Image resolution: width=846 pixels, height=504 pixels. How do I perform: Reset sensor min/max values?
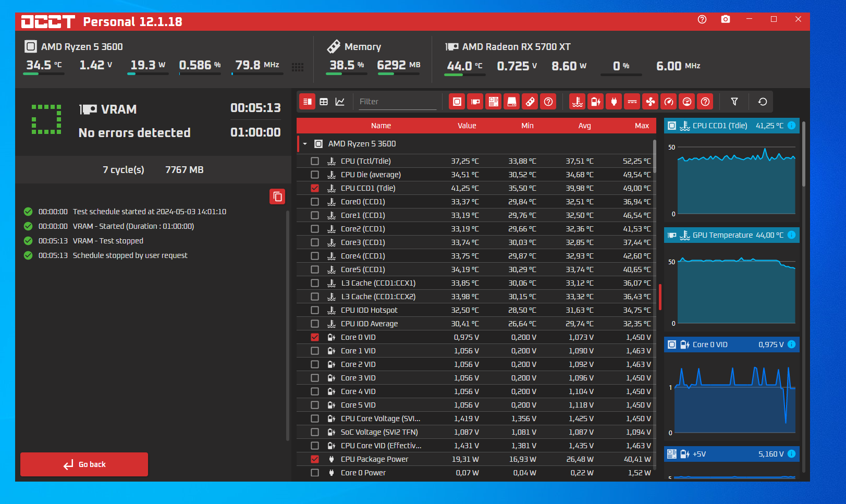pos(763,102)
